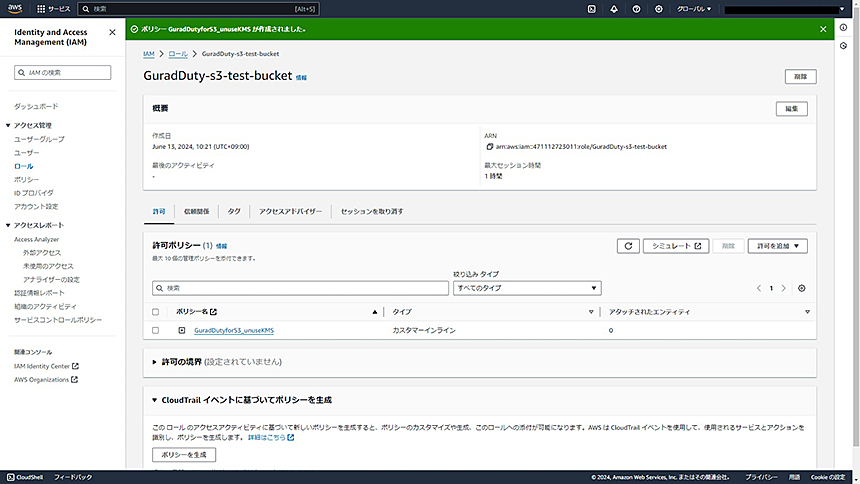Open user groups in the sidebar
The height and width of the screenshot is (484, 860).
coord(39,139)
